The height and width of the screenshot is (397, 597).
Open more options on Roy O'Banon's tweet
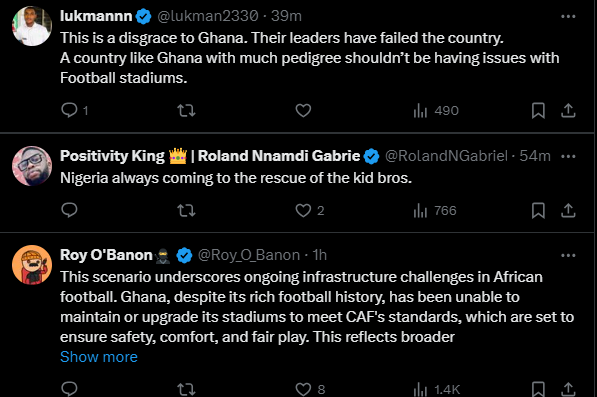(x=568, y=255)
